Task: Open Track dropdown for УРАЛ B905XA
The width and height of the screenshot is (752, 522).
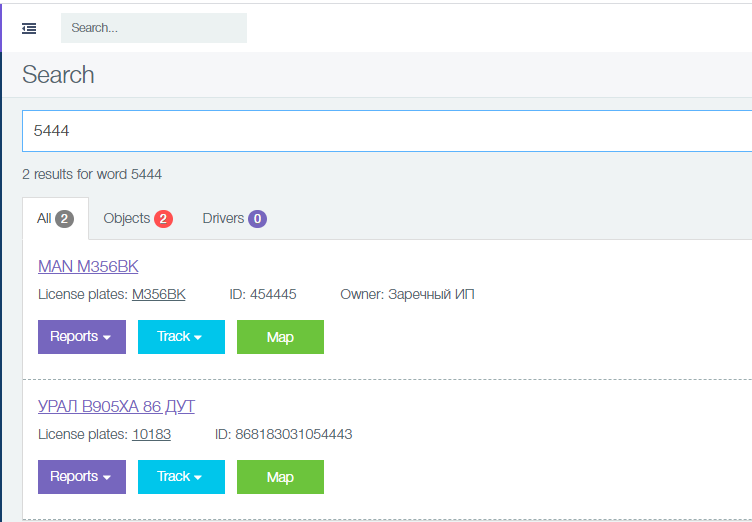Action: [x=181, y=477]
